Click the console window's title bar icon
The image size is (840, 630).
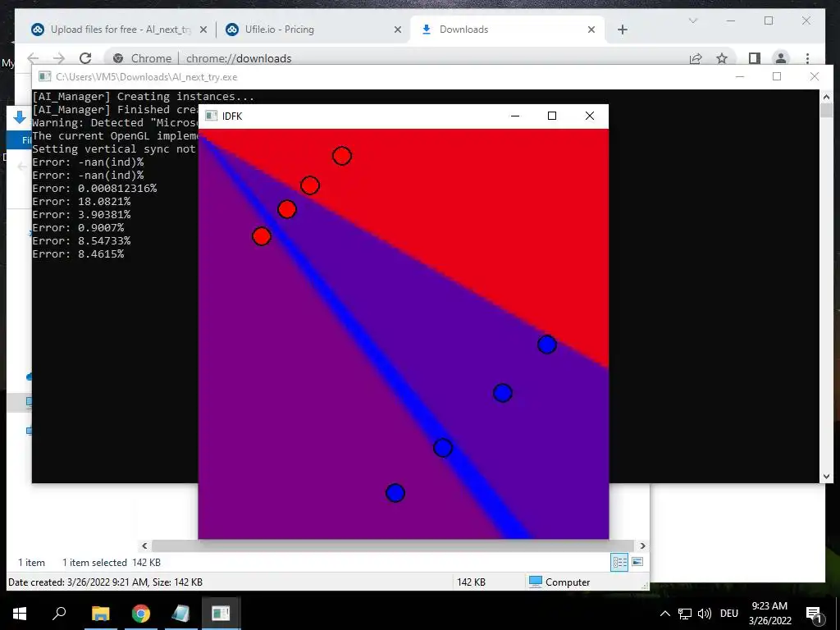pos(45,76)
